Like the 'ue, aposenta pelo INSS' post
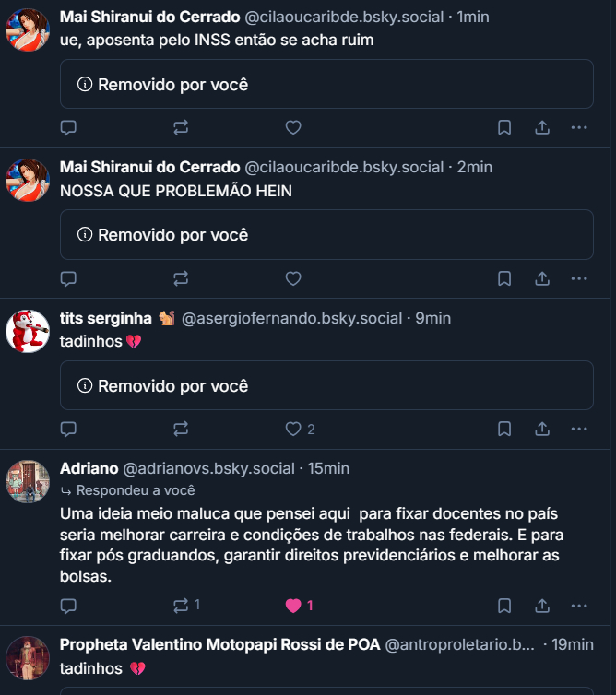The height and width of the screenshot is (695, 616). (x=293, y=128)
